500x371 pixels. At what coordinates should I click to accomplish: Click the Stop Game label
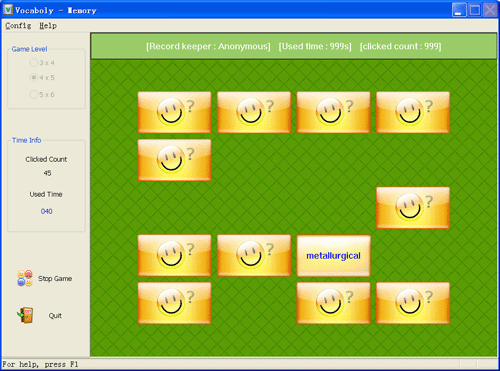pyautogui.click(x=55, y=279)
